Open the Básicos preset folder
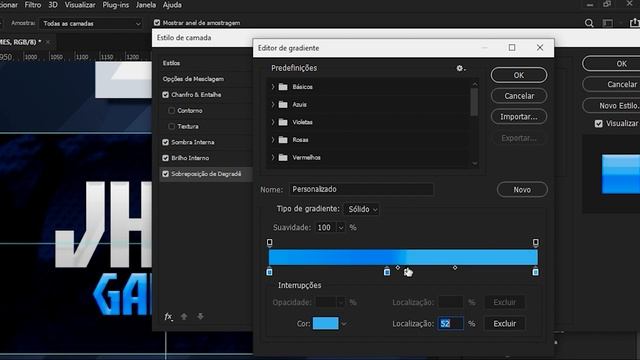Viewport: 640px width, 360px height. click(302, 87)
